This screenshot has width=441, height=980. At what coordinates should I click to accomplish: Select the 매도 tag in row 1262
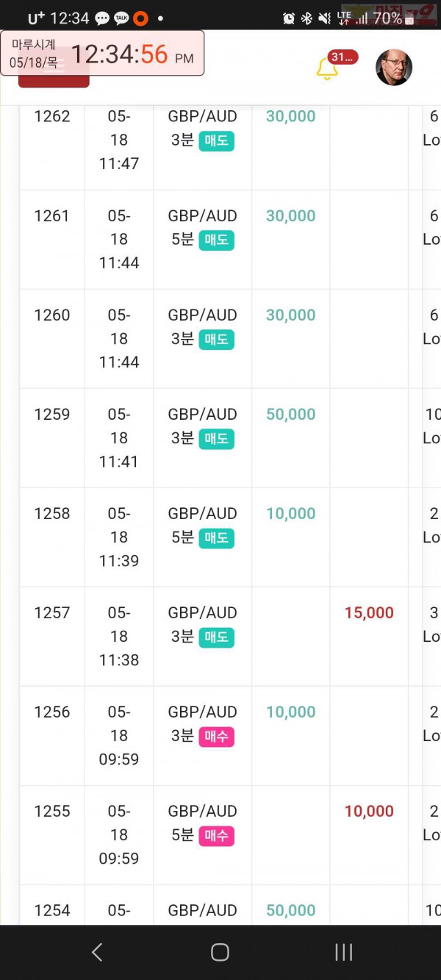point(216,140)
